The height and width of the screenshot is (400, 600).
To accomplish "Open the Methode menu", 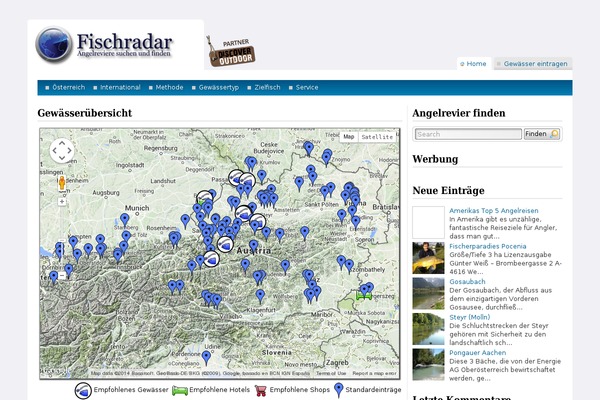I will click(169, 87).
